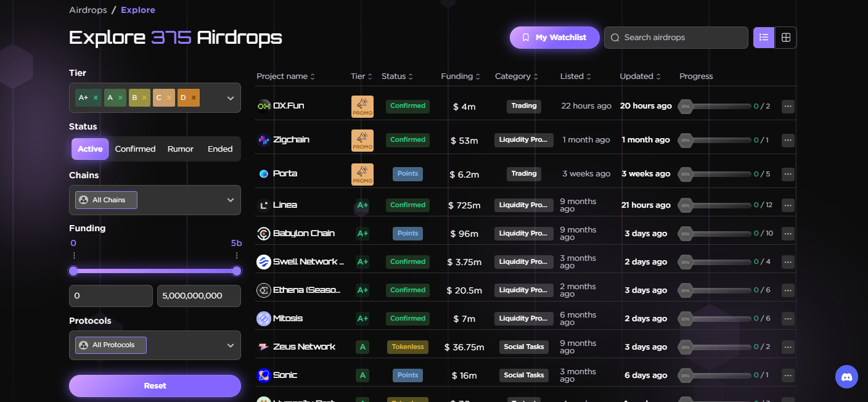Select the Rumor status tab
Viewport: 868px width, 402px height.
[x=181, y=149]
